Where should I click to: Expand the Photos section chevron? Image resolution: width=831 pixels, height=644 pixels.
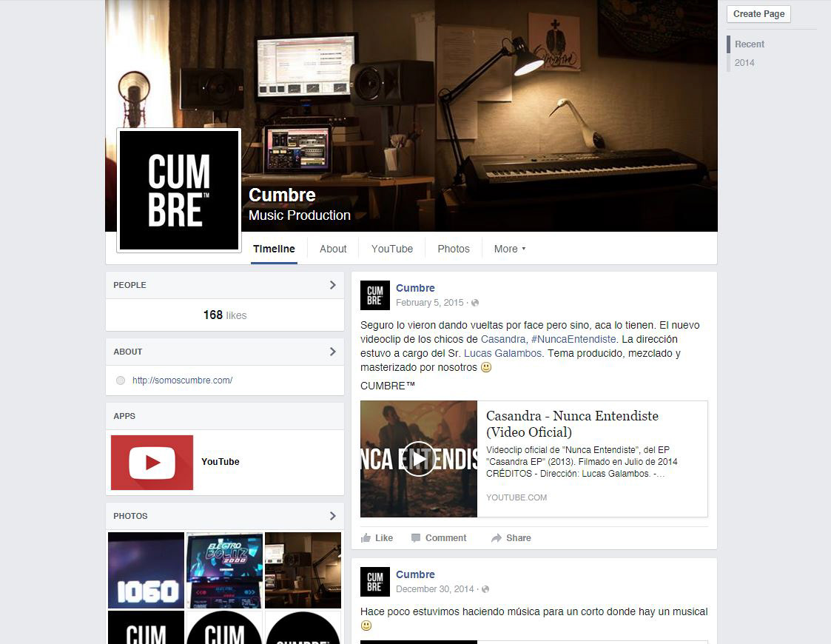coord(333,516)
